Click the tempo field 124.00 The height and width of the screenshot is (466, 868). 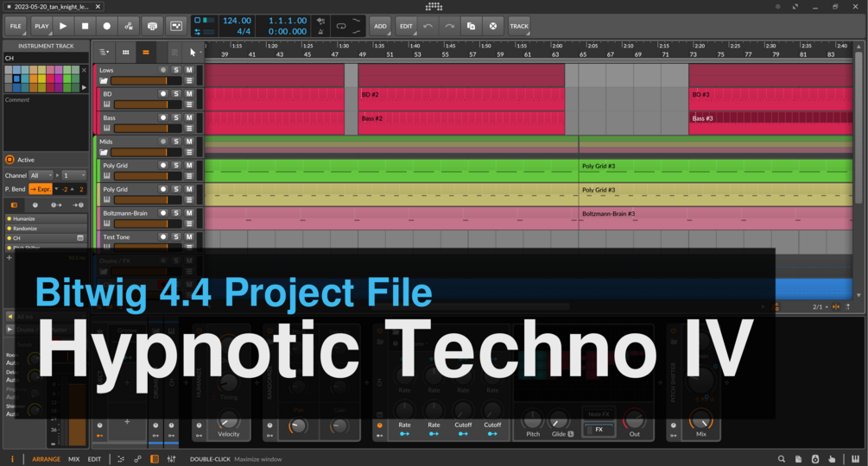[237, 21]
